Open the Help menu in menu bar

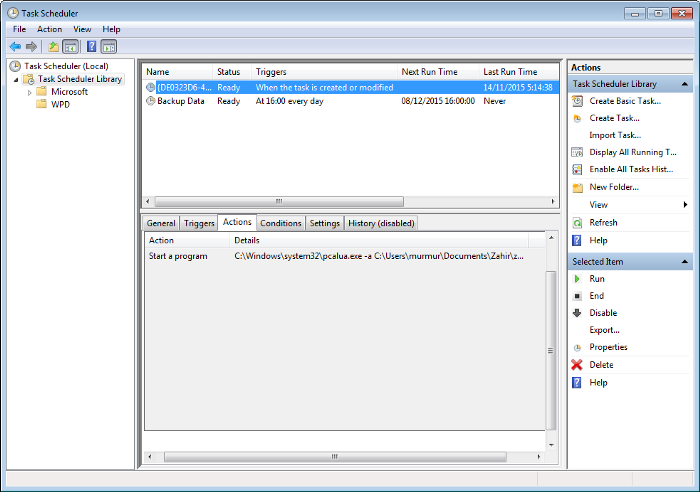tap(111, 29)
